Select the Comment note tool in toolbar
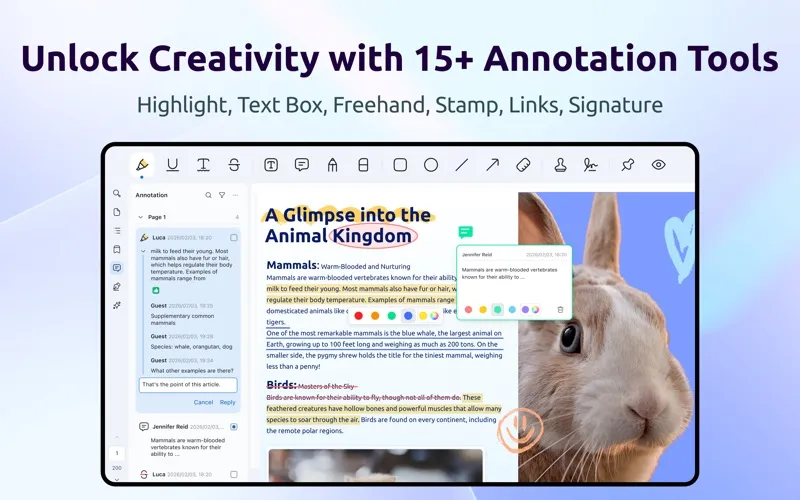 coord(302,165)
